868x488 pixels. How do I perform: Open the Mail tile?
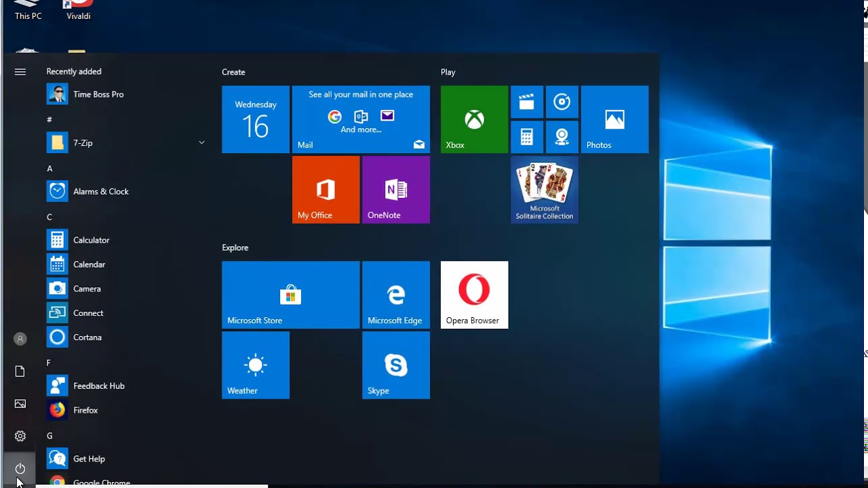361,119
